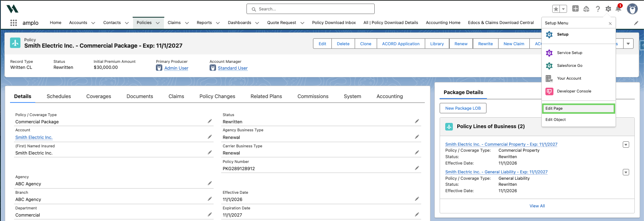Click the favorites star icon
644x221 pixels.
point(556,9)
